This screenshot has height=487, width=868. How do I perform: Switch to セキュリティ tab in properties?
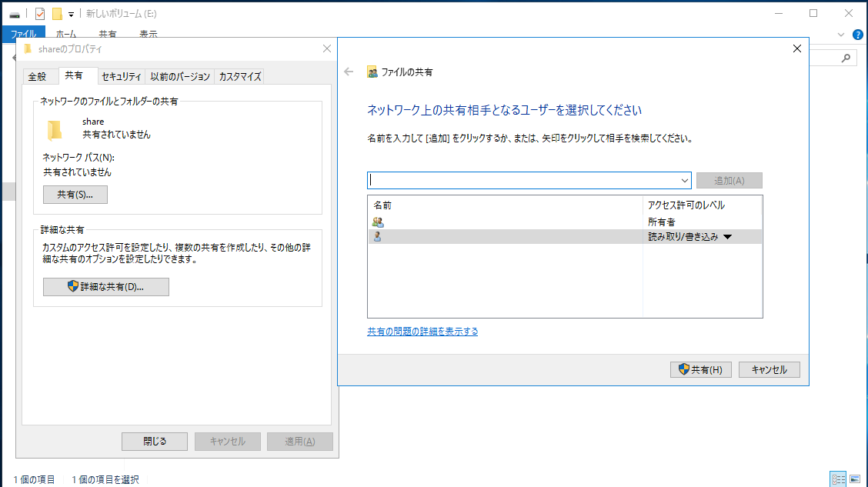pyautogui.click(x=122, y=76)
